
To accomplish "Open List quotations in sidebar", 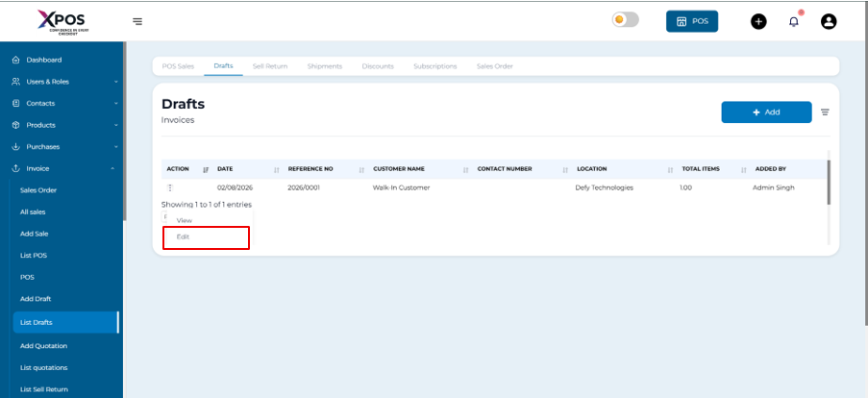I will (x=44, y=367).
